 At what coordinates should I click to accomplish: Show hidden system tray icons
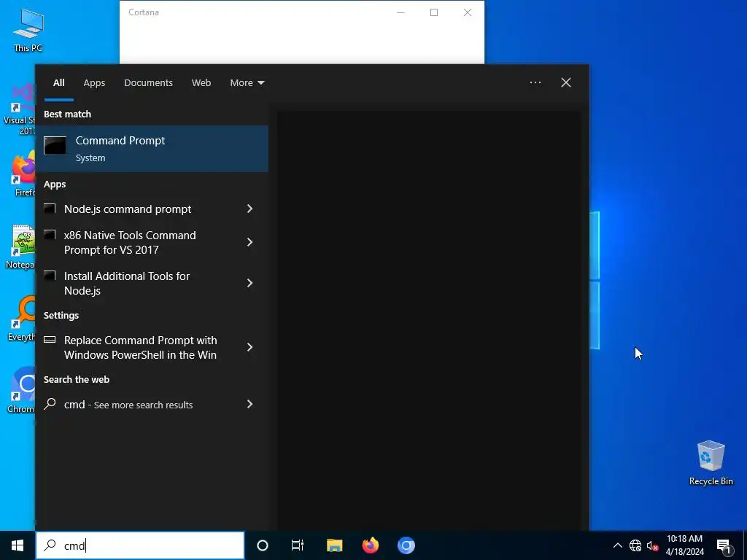[x=617, y=545]
